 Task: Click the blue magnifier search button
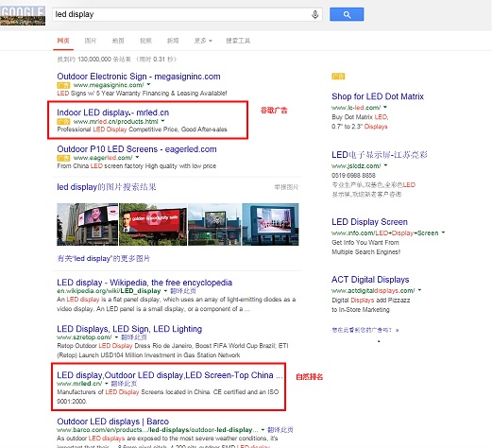point(347,14)
